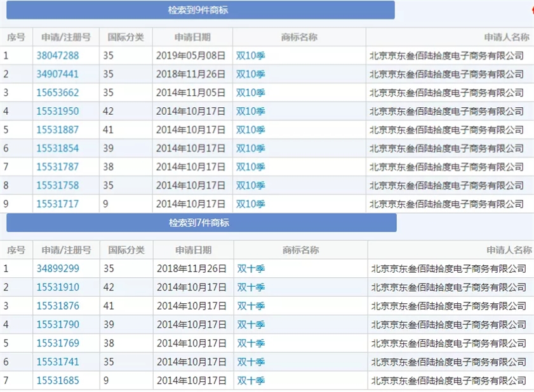534x392 pixels.
Task: Click the red icon in top-right corner
Action: pos(531,10)
